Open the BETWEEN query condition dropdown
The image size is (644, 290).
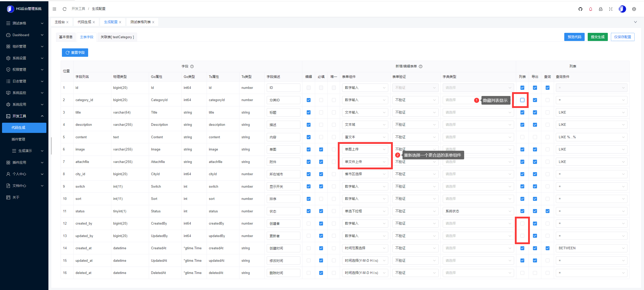pyautogui.click(x=591, y=248)
